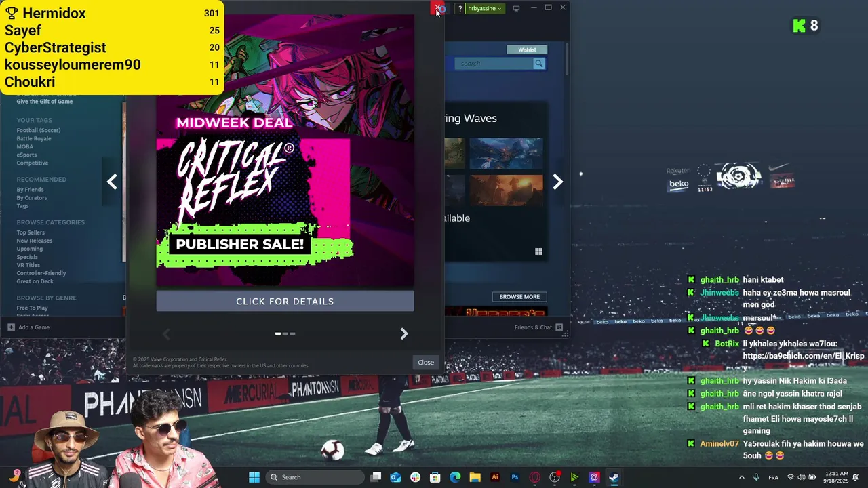Open Free To Play genre
The width and height of the screenshot is (868, 488).
coord(33,308)
